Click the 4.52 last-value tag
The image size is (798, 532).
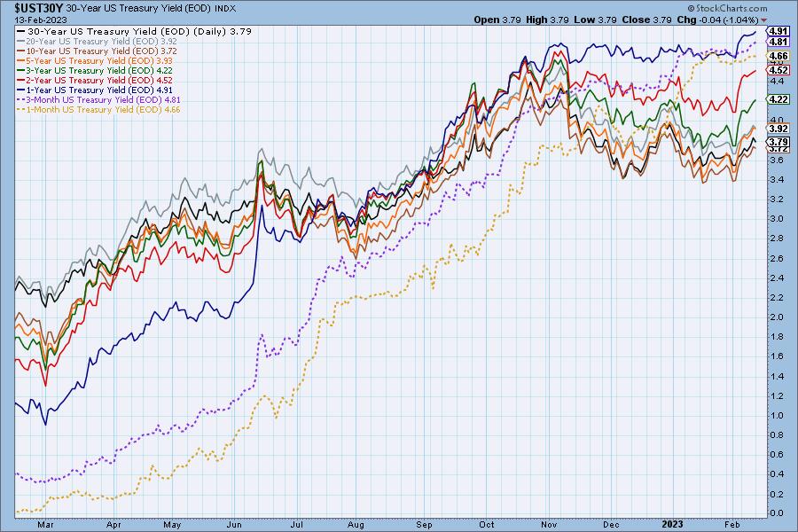[779, 70]
